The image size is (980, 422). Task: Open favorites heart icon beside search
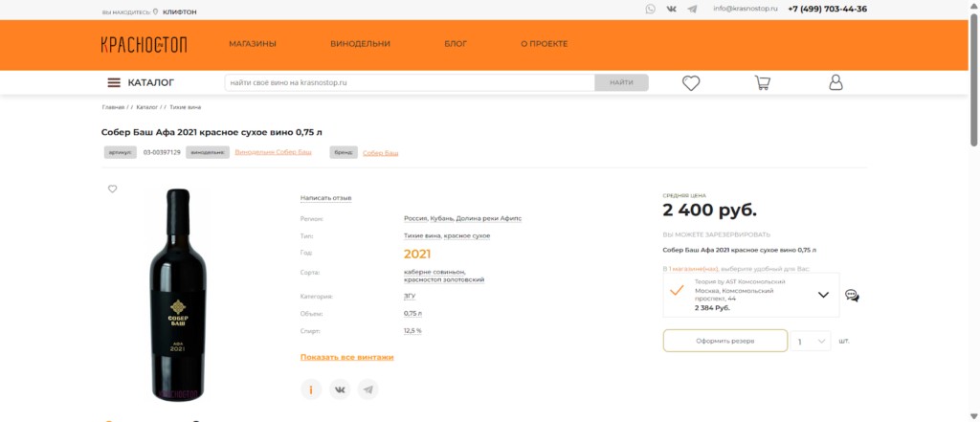(691, 83)
